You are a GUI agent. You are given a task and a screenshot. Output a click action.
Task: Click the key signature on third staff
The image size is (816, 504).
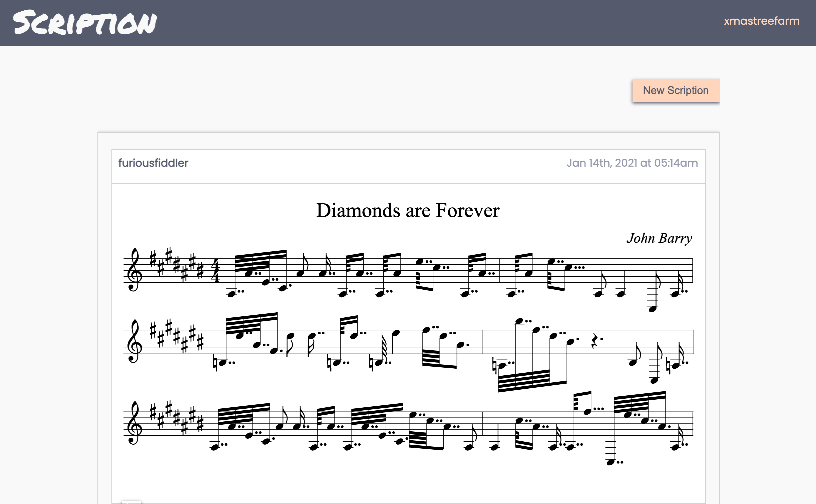177,418
